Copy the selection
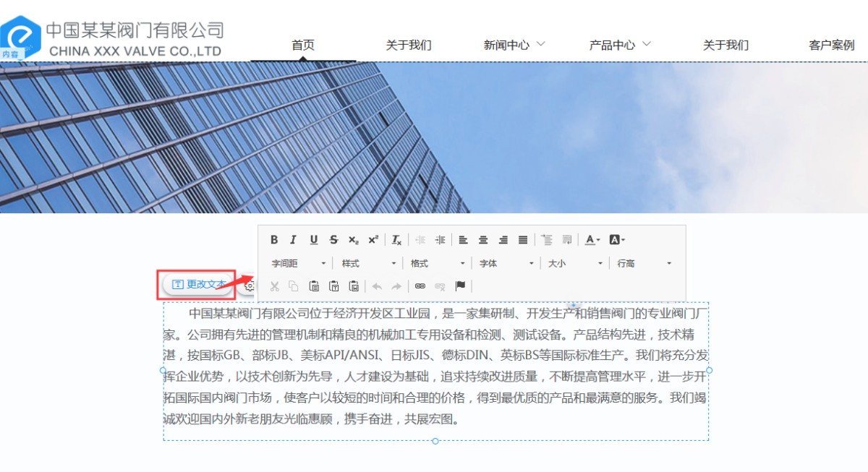The width and height of the screenshot is (868, 472). click(x=294, y=286)
